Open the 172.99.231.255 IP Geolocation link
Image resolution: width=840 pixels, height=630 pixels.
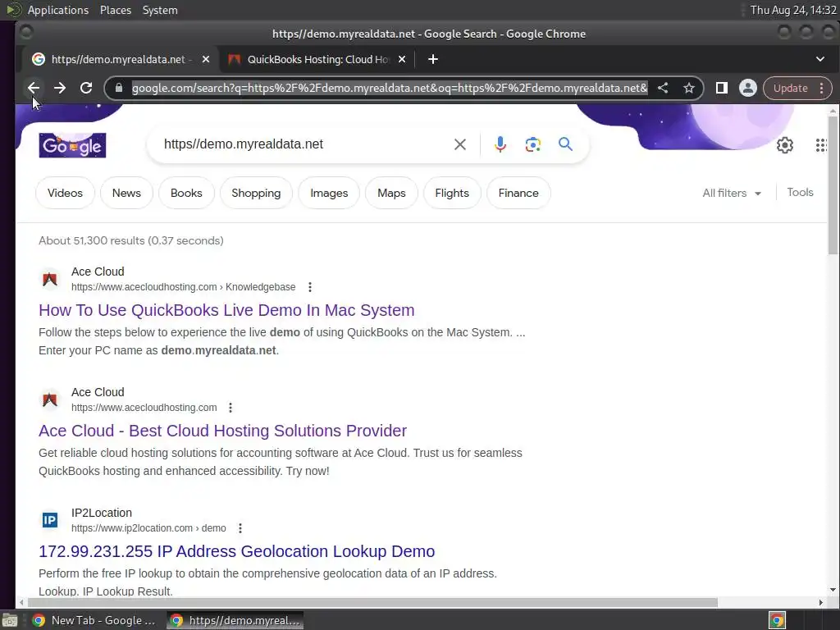tap(237, 551)
